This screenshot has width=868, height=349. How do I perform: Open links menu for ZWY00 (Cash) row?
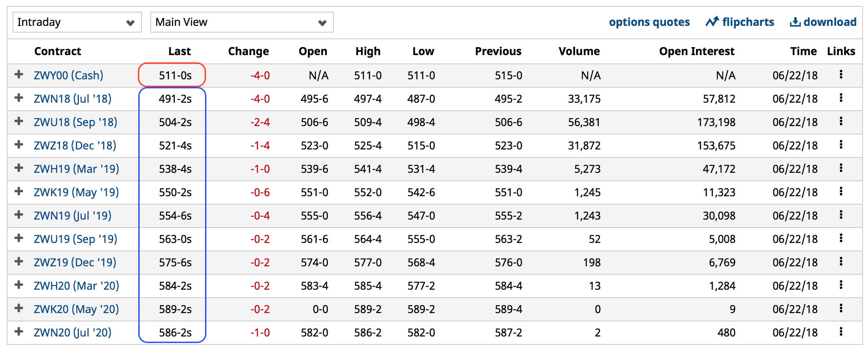click(841, 75)
